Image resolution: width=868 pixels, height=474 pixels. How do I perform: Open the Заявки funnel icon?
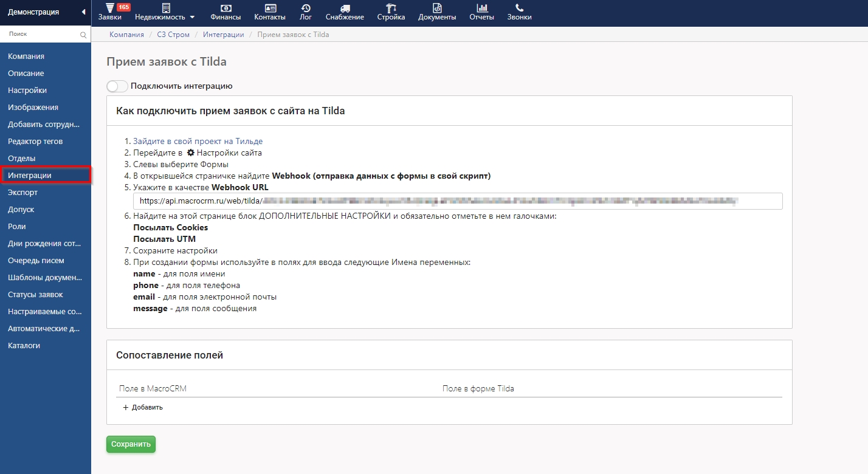coord(109,8)
